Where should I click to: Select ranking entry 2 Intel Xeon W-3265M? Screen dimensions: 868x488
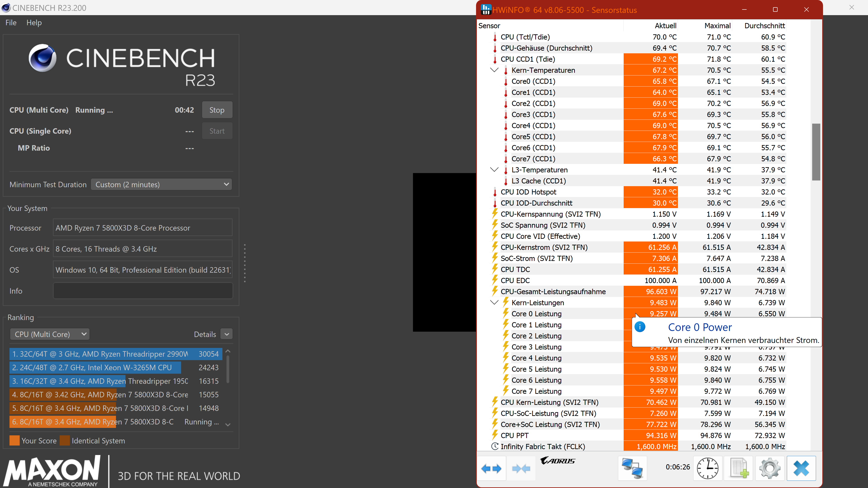[x=116, y=367]
